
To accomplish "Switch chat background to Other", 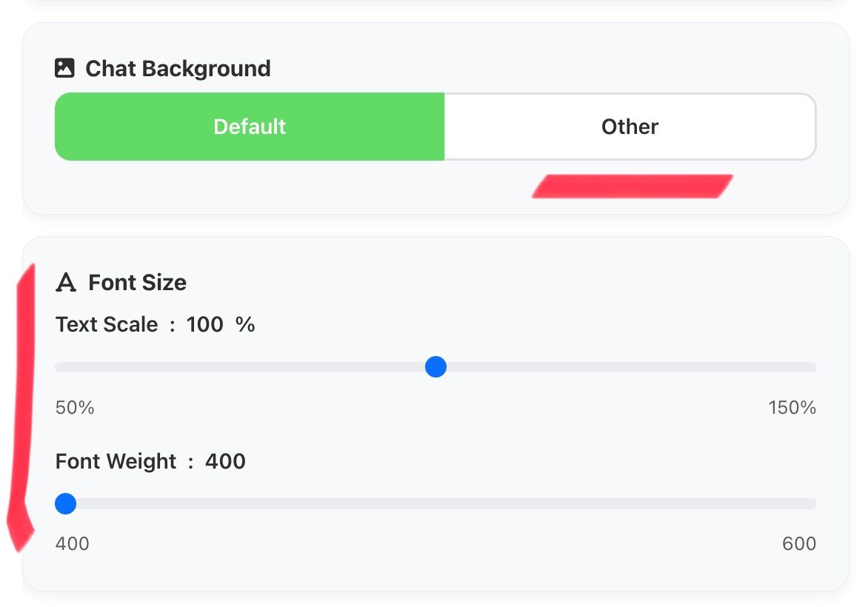I will pos(630,127).
